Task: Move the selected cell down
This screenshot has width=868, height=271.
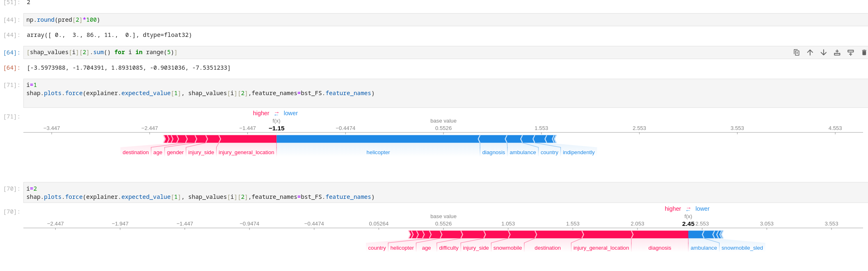Action: coord(823,52)
